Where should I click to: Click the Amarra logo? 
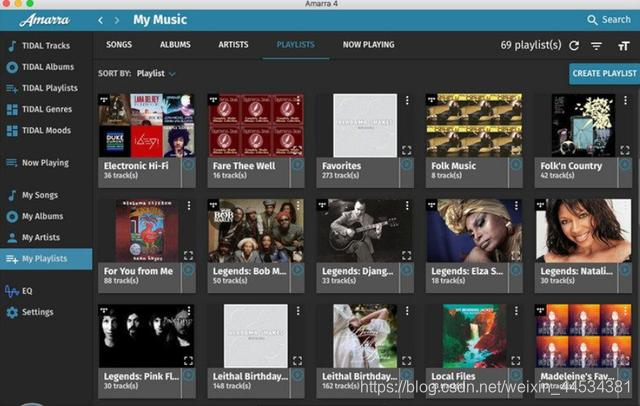click(44, 20)
